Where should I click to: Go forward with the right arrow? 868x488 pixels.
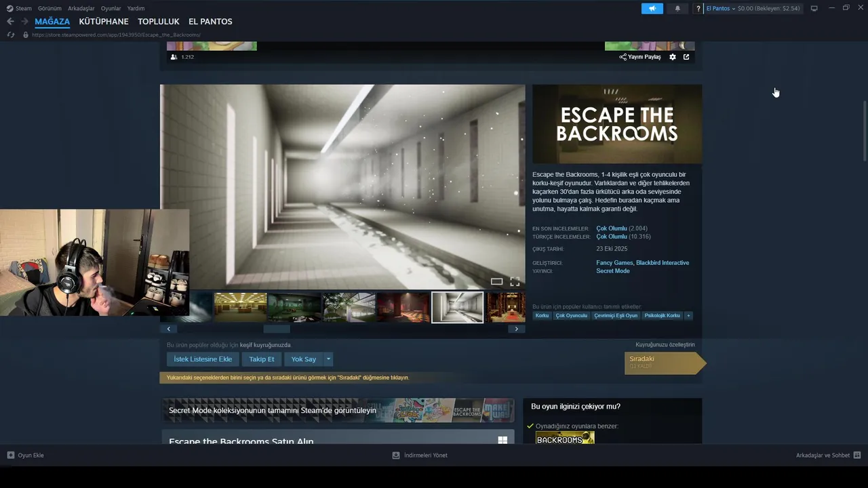(x=24, y=22)
